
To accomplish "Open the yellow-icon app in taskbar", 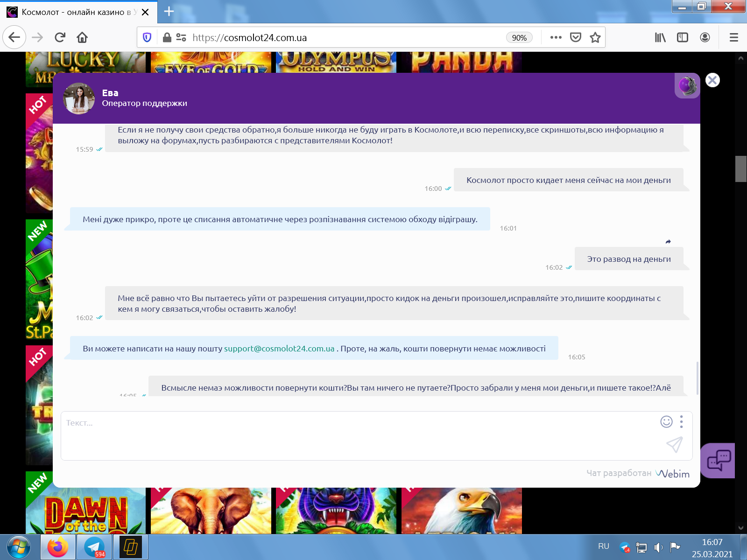I will (x=131, y=547).
